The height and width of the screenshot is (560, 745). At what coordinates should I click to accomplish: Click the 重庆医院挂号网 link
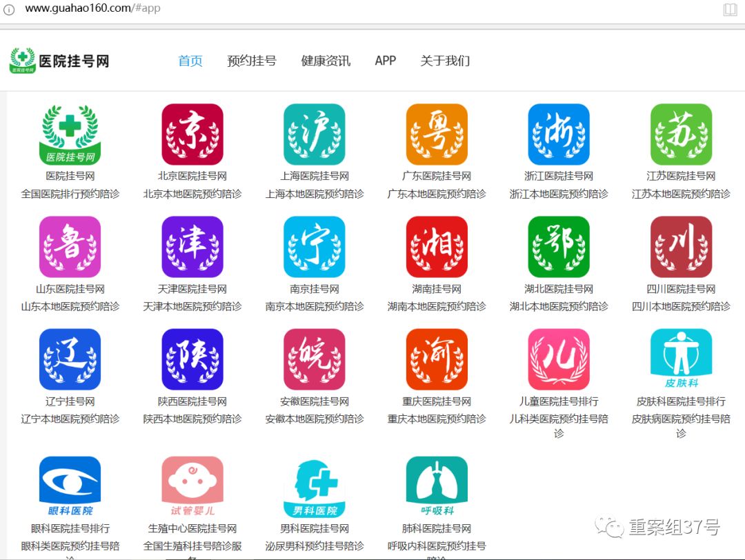(x=437, y=401)
